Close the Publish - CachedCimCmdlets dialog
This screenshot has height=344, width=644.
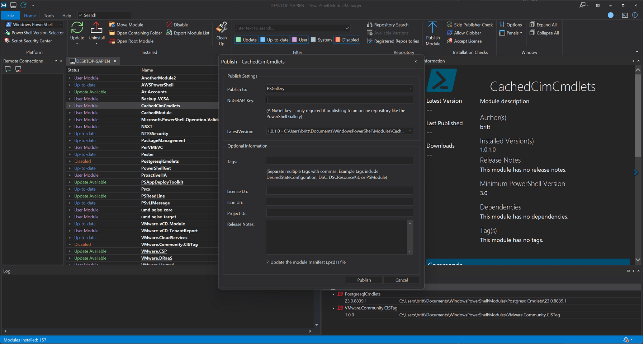[416, 62]
